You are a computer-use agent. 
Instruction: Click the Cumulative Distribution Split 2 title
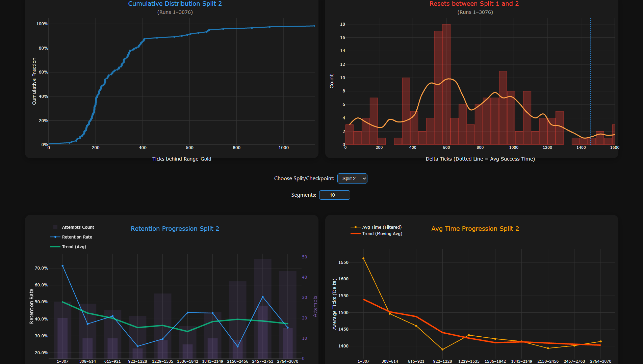(x=175, y=4)
